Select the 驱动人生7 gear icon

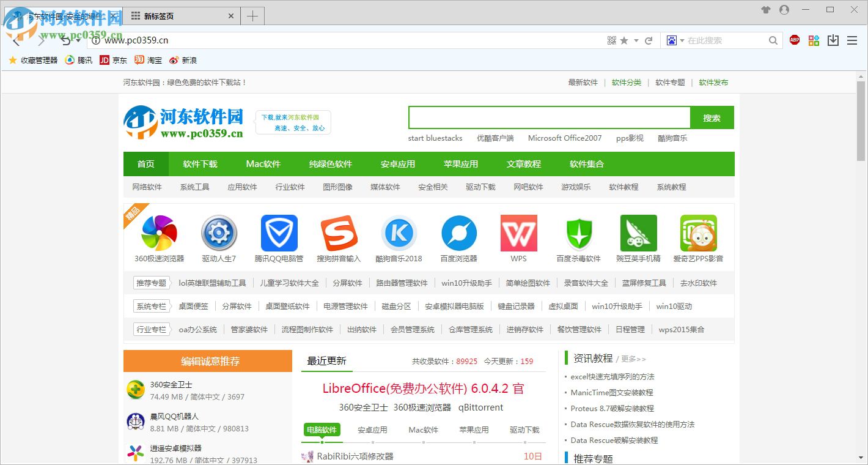(219, 233)
